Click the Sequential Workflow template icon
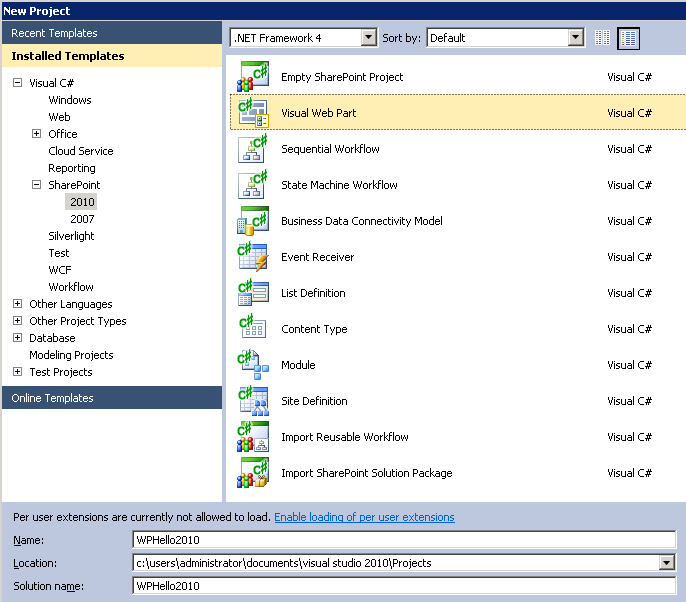 pos(253,149)
